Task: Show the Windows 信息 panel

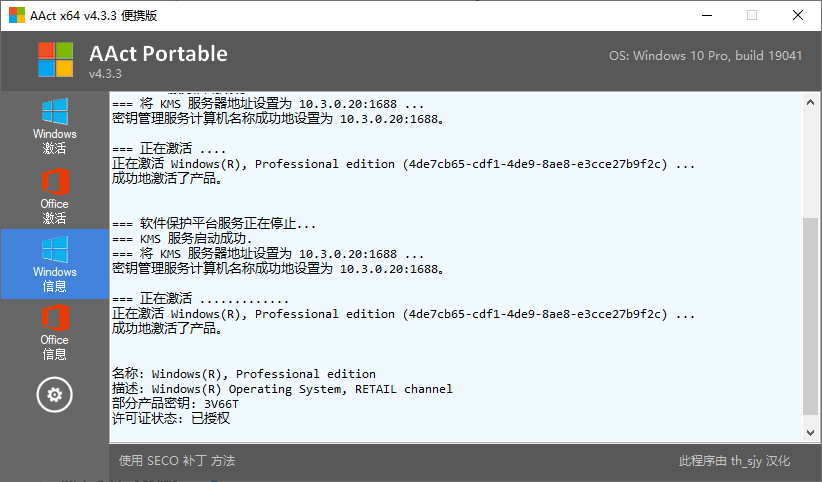Action: coord(55,264)
